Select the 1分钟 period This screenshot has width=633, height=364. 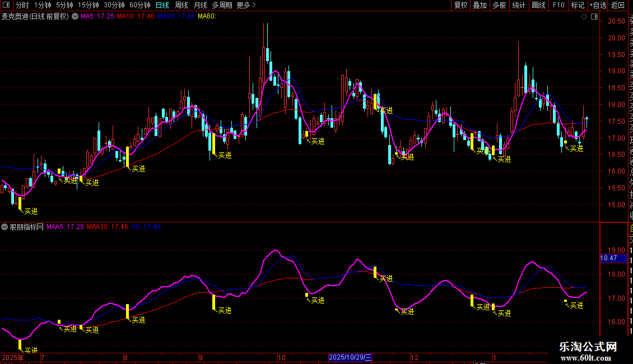point(43,5)
